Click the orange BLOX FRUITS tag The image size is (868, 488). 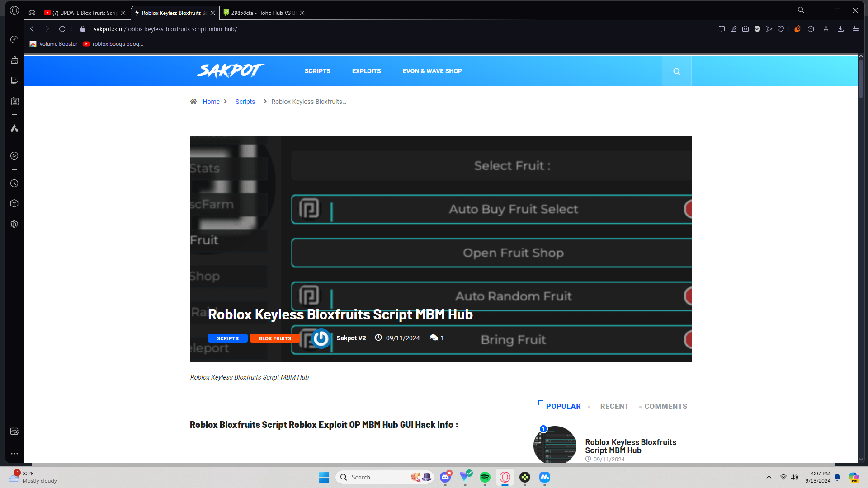[275, 338]
